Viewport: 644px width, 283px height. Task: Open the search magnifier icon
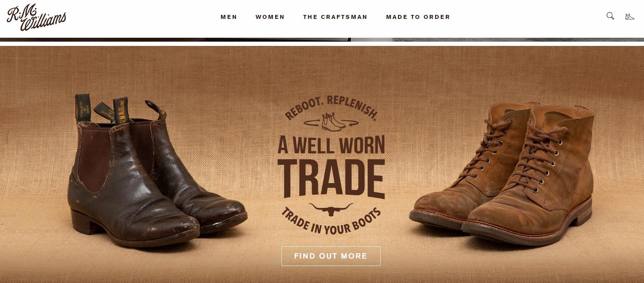[610, 16]
